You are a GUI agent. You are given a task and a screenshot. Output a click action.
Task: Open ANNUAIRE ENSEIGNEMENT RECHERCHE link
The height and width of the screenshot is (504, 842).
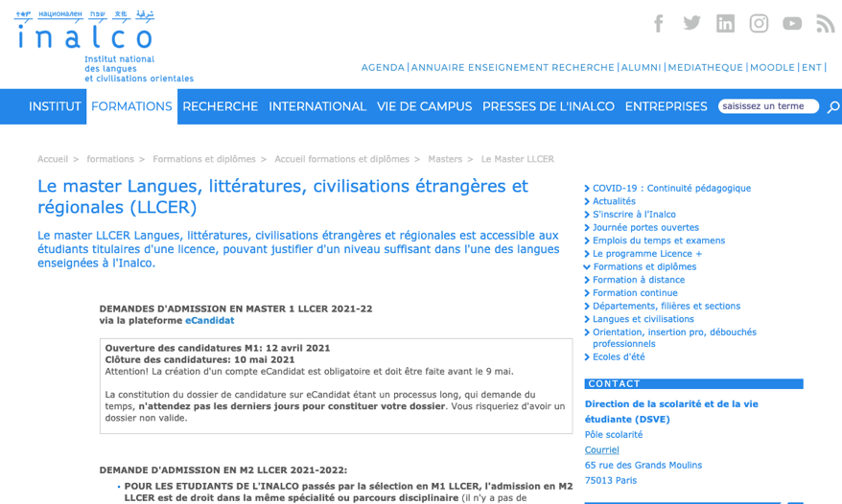pos(512,68)
